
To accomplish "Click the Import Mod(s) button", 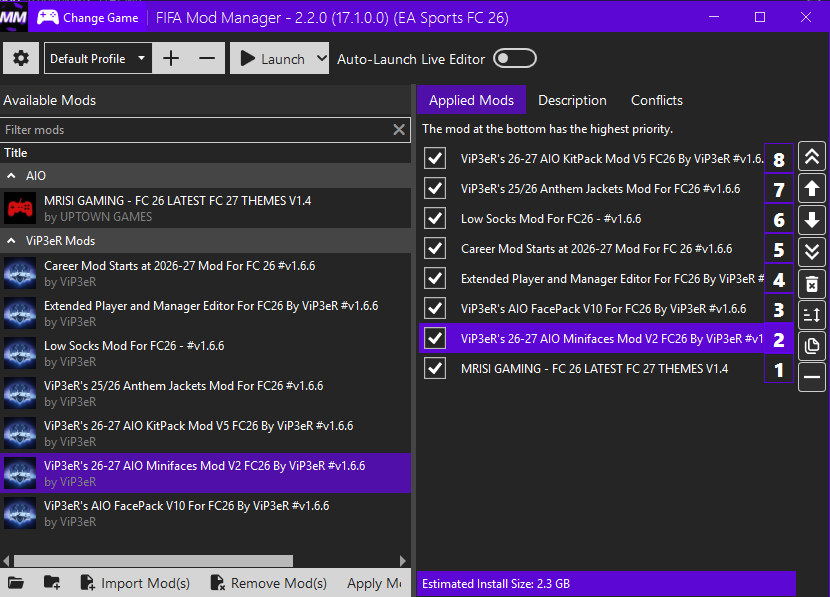I will [x=135, y=583].
